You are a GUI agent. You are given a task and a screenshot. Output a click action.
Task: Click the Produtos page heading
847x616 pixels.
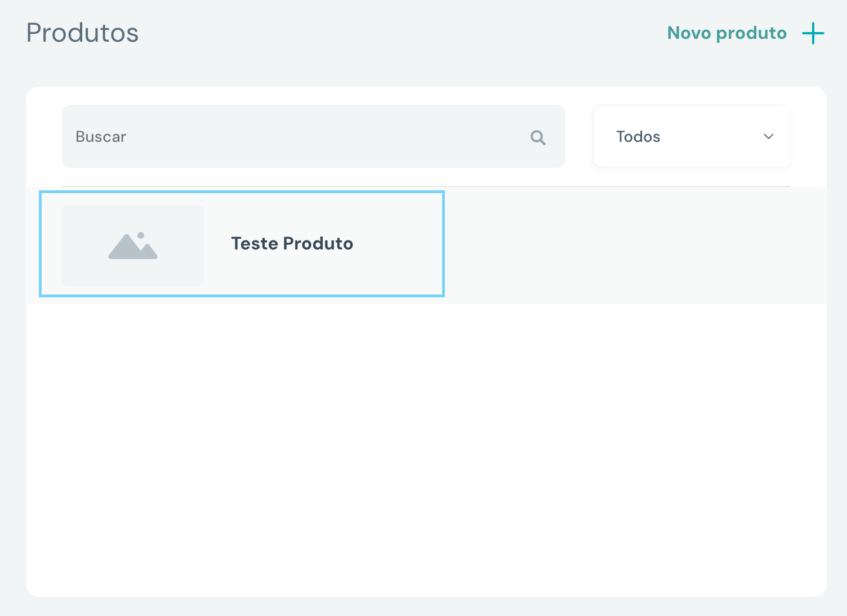click(82, 33)
